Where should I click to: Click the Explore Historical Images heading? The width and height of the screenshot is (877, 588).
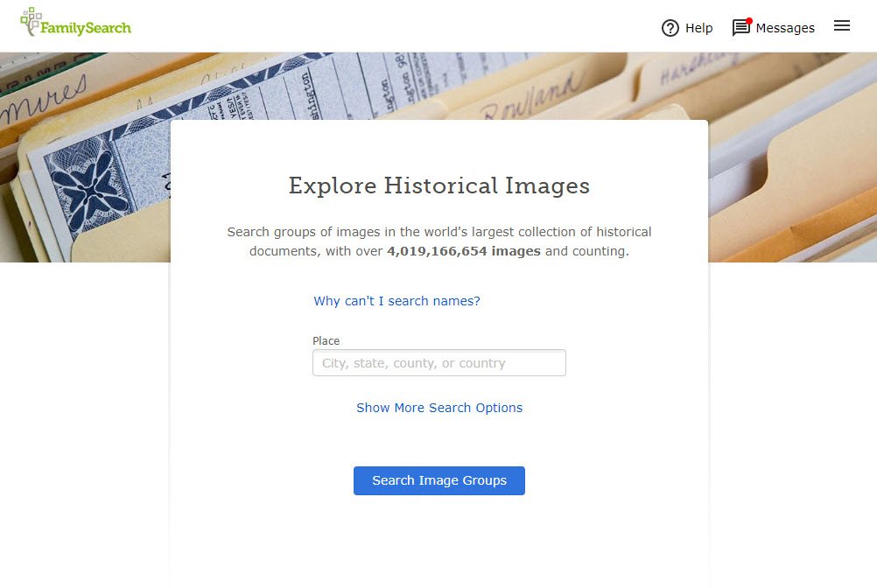pyautogui.click(x=439, y=185)
